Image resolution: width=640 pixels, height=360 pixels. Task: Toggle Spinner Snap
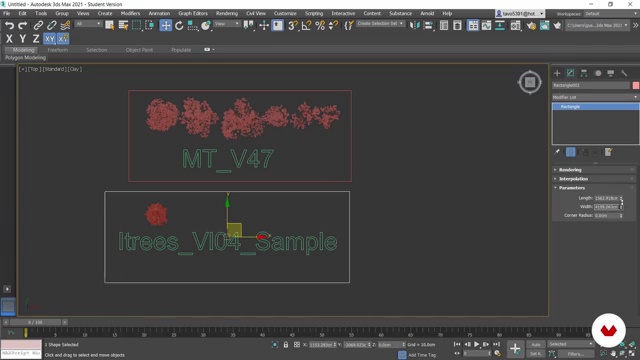tap(333, 25)
